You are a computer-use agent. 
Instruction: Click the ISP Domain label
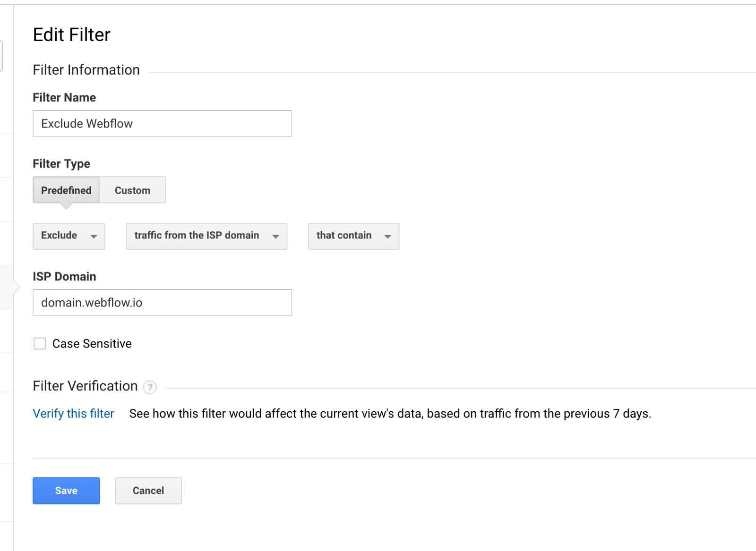coord(64,277)
